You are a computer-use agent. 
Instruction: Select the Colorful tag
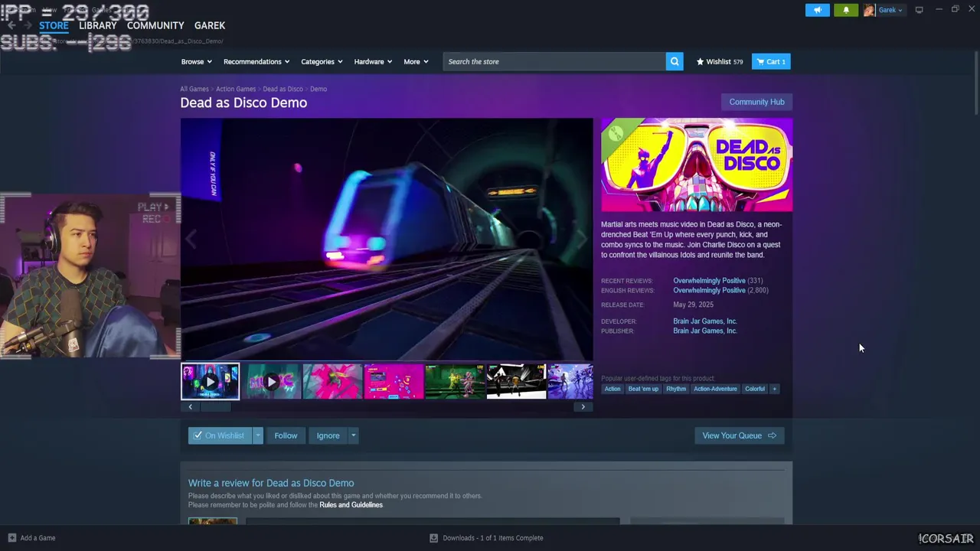coord(755,389)
